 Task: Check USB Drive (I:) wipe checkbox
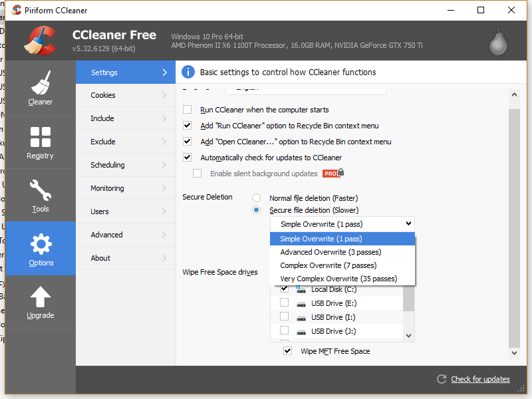pyautogui.click(x=285, y=317)
